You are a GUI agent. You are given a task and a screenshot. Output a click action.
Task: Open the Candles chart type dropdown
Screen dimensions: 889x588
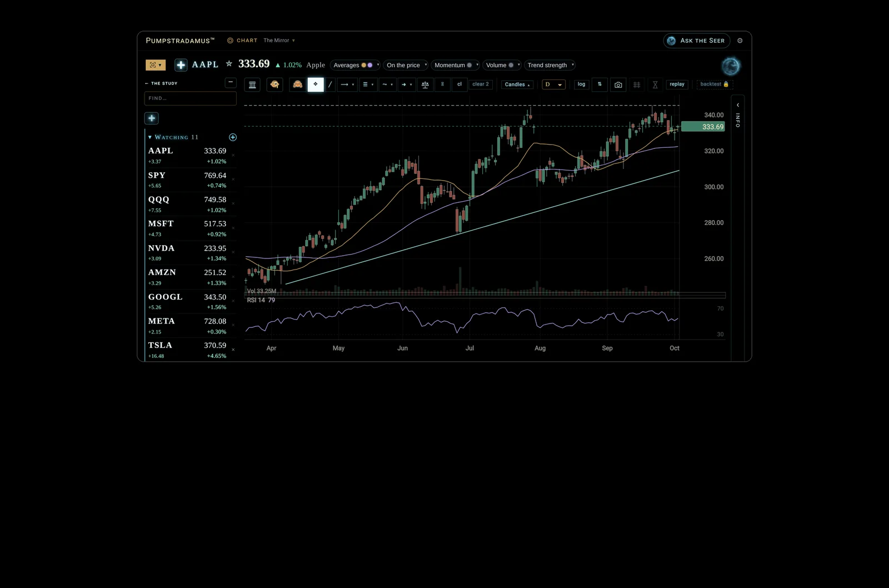517,84
